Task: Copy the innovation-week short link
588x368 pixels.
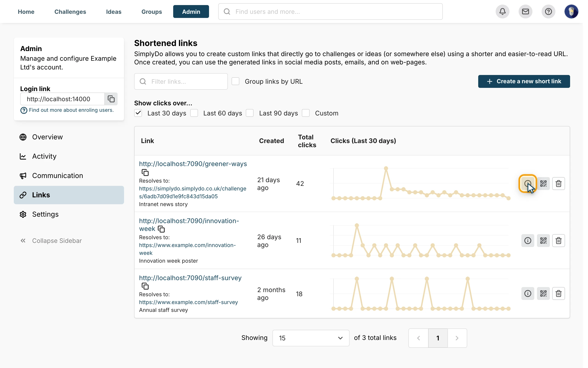Action: pyautogui.click(x=161, y=229)
